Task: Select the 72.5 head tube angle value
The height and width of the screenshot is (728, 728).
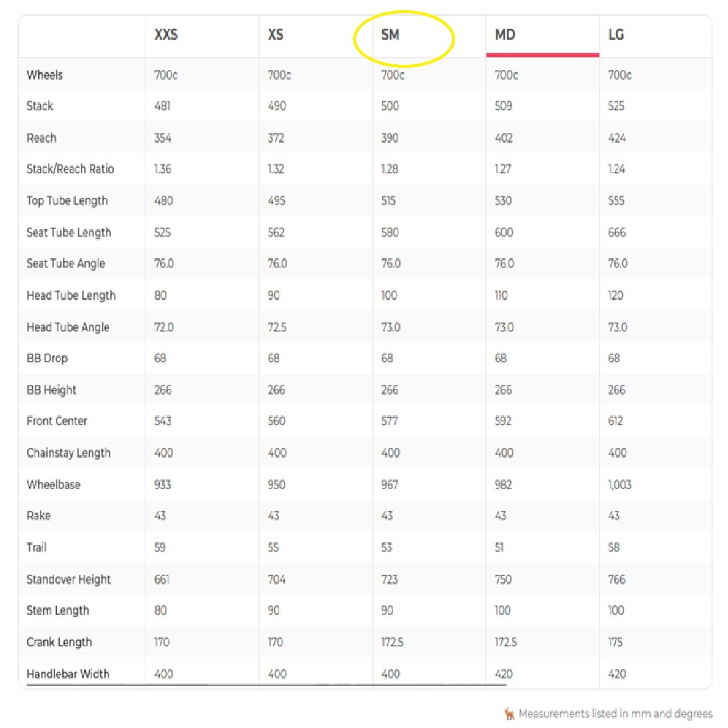Action: click(277, 327)
